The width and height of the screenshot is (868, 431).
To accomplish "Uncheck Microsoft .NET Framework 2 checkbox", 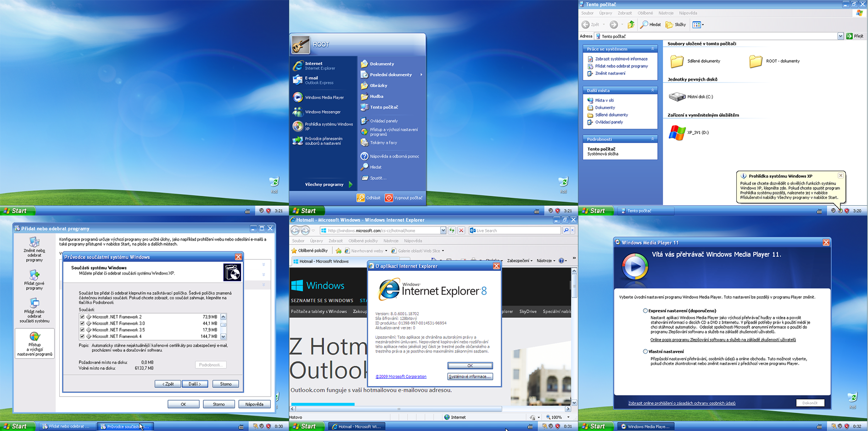I will point(82,317).
